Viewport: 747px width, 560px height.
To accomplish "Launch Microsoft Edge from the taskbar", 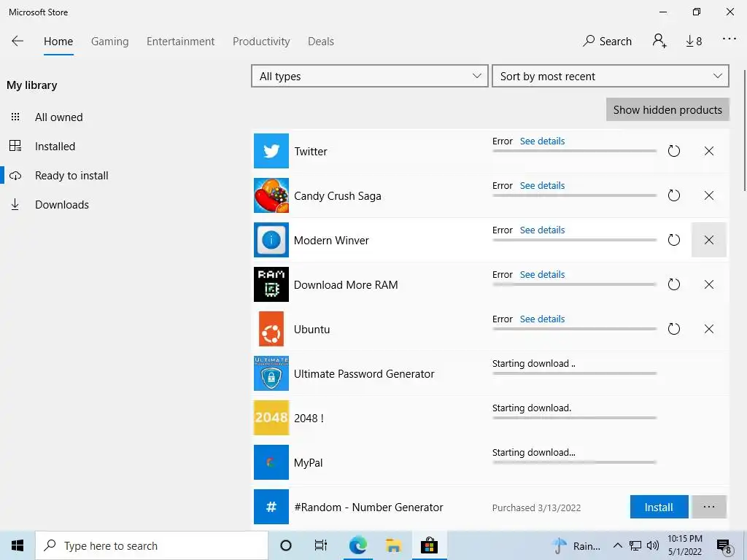I will point(357,545).
